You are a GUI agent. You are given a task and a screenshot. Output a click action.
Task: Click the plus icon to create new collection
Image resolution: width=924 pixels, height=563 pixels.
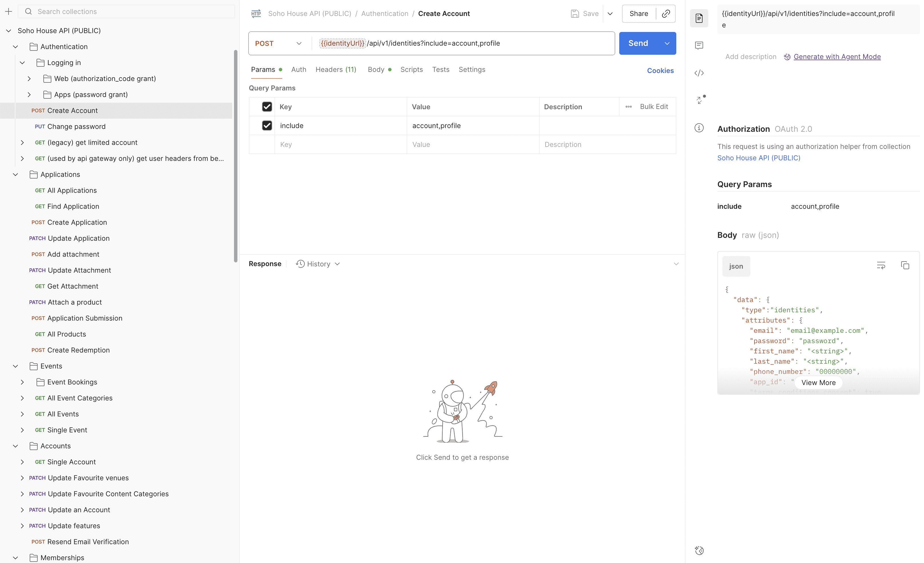click(9, 12)
